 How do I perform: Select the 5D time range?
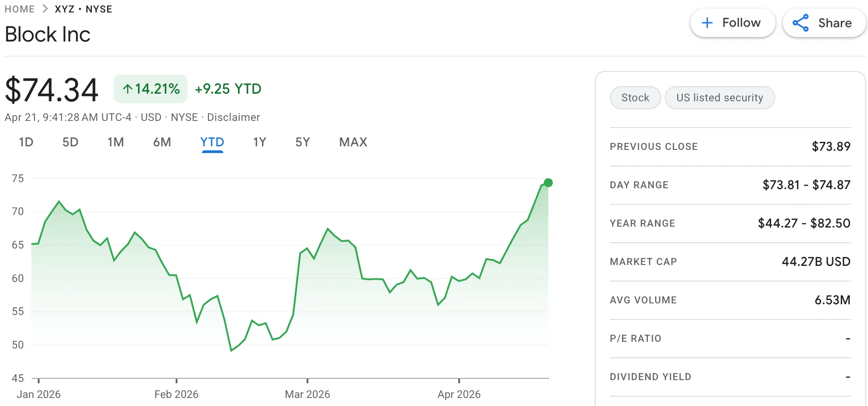click(x=71, y=142)
